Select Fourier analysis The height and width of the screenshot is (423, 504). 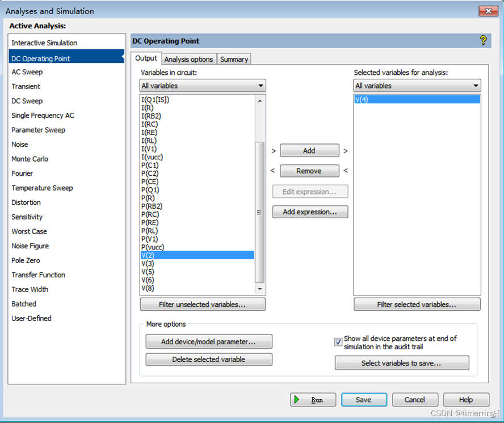[66, 174]
